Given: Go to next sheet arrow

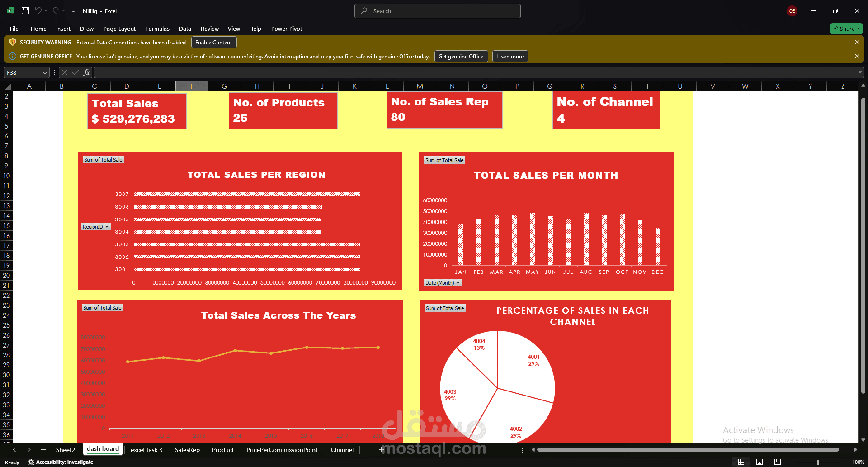Looking at the screenshot, I should [x=29, y=450].
